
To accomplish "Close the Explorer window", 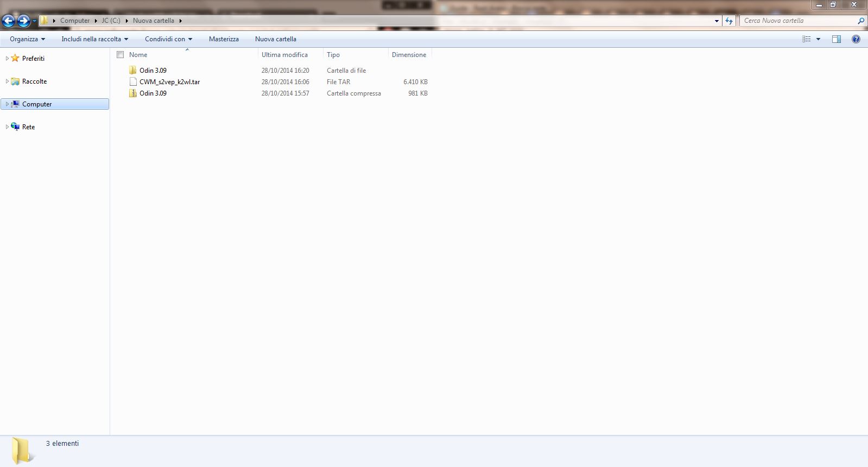I will point(854,5).
